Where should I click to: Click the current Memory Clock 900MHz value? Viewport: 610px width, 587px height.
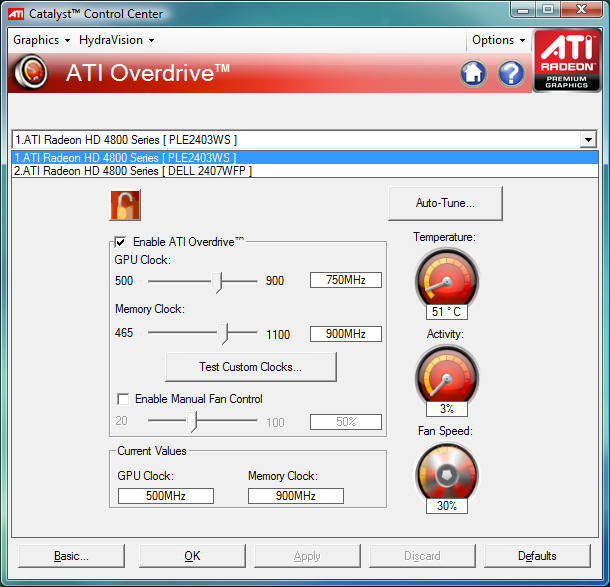tap(296, 496)
